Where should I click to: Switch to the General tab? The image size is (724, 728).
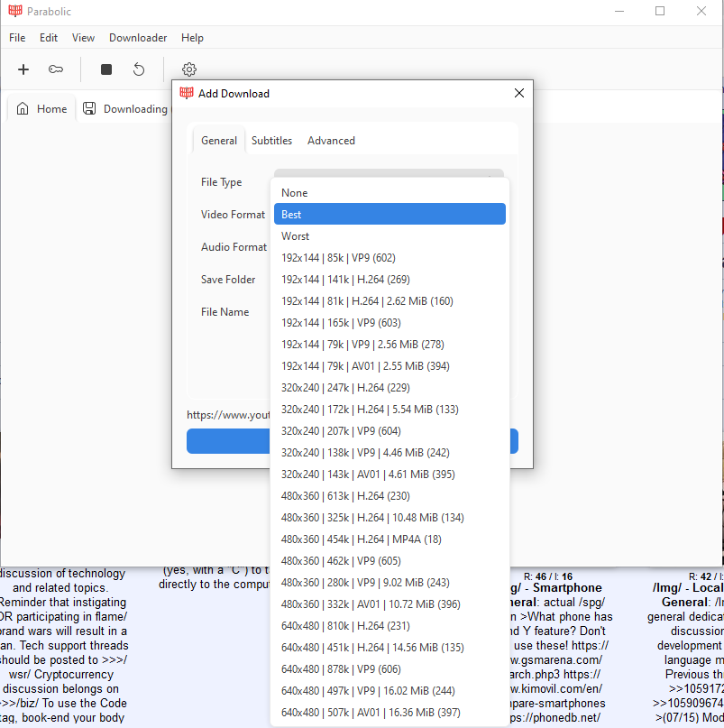pos(218,141)
